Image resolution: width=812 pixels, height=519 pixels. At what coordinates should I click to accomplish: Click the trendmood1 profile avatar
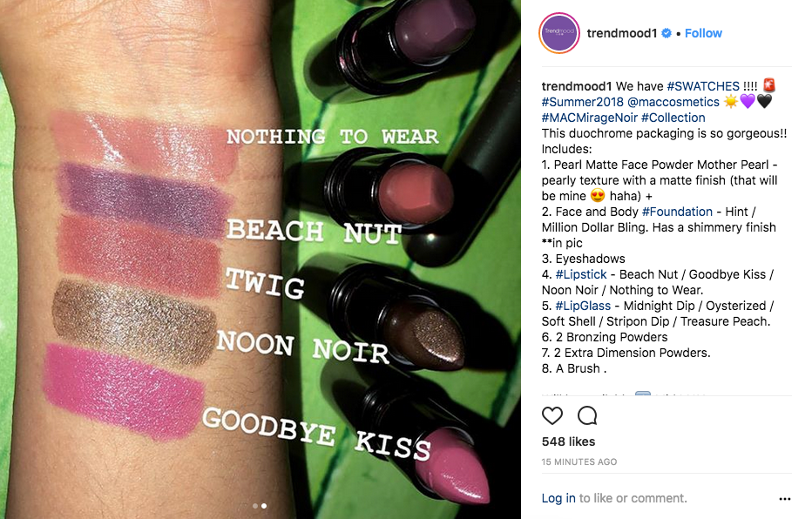click(x=559, y=33)
